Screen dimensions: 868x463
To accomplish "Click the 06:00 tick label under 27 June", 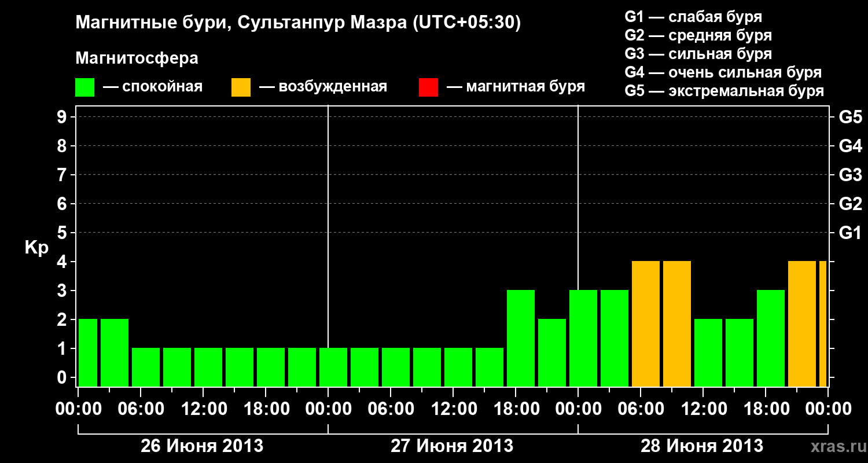I will tap(392, 409).
